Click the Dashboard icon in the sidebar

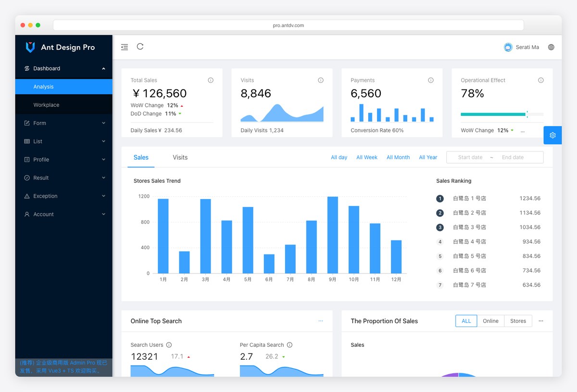[x=27, y=68]
